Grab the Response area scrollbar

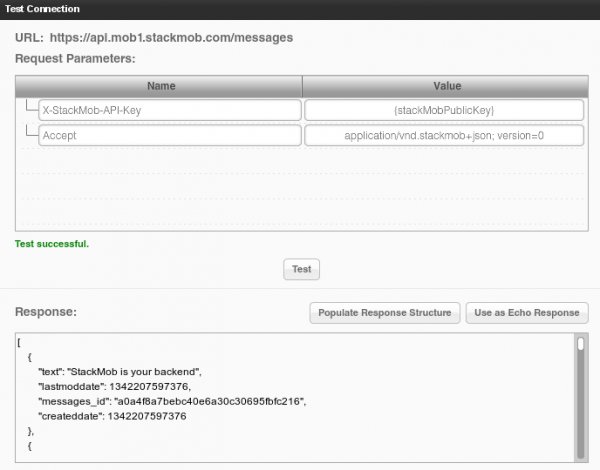(580, 345)
